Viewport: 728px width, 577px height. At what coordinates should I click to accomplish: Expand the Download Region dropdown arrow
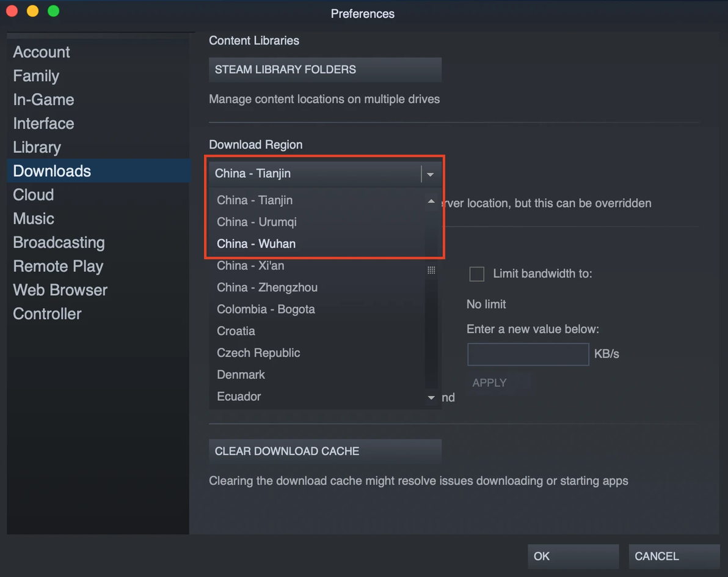[431, 174]
